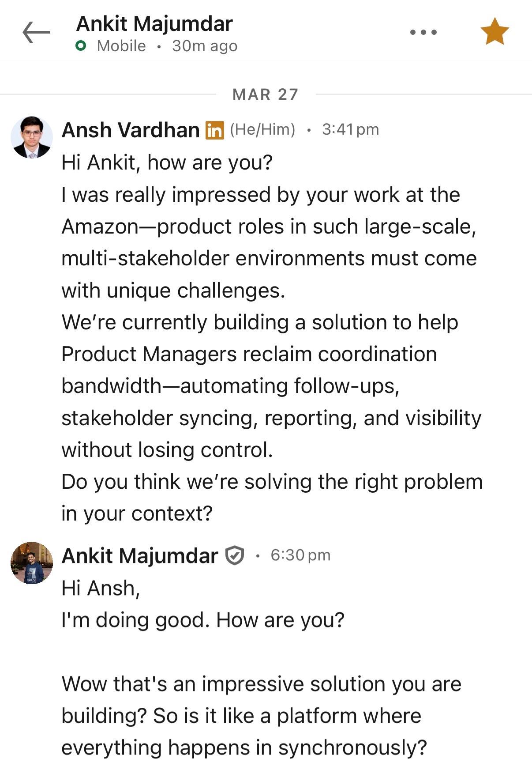532x770 pixels.
Task: Click the 6:30 pm message timestamp
Action: (300, 555)
